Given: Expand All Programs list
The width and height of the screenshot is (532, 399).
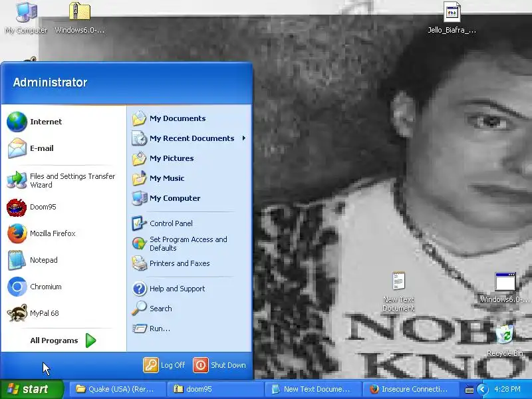Looking at the screenshot, I should [x=63, y=340].
